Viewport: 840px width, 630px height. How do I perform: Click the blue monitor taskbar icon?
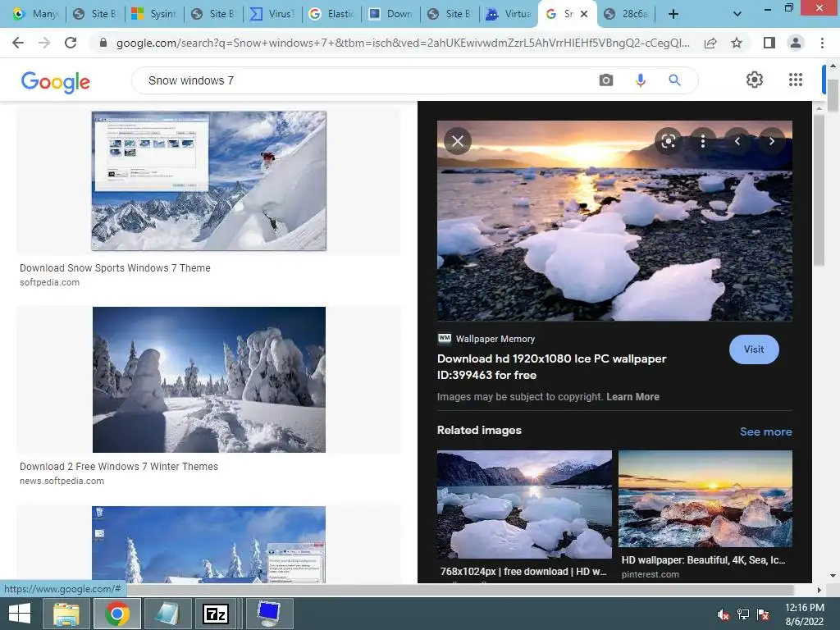coord(268,614)
